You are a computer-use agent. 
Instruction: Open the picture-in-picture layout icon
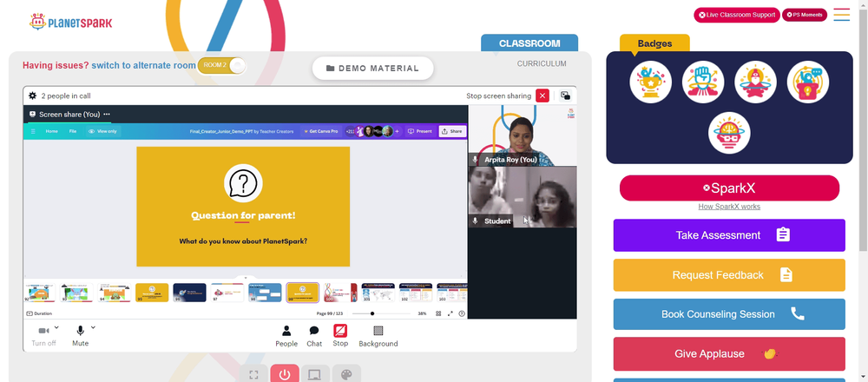565,95
